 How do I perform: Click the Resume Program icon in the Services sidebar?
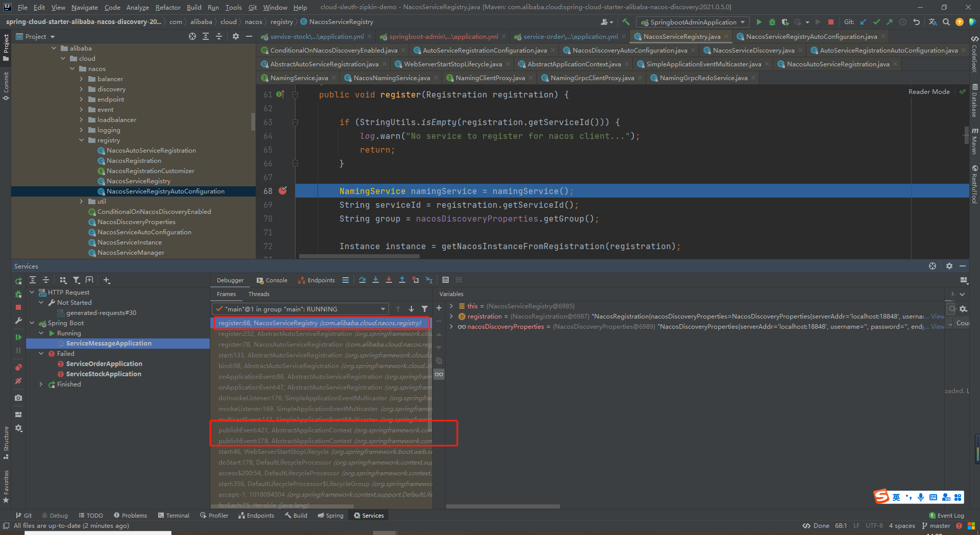18,337
